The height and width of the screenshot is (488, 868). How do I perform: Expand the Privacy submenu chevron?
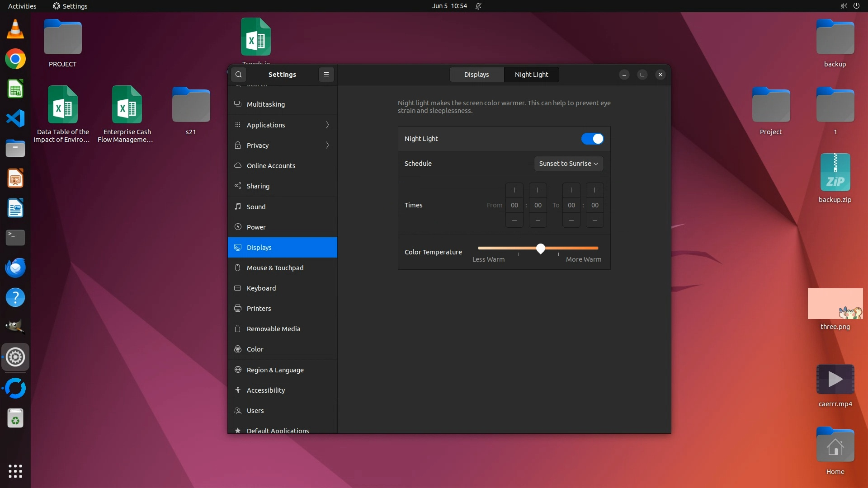327,145
